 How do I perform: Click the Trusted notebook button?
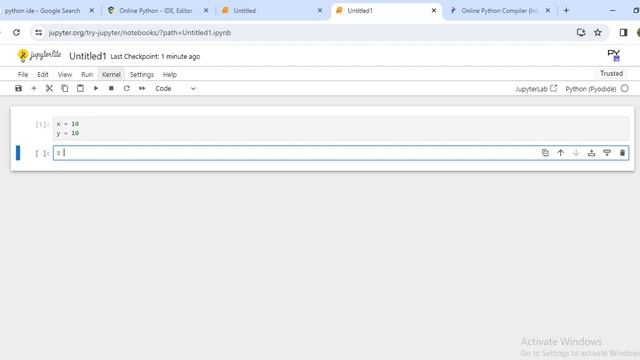(611, 73)
